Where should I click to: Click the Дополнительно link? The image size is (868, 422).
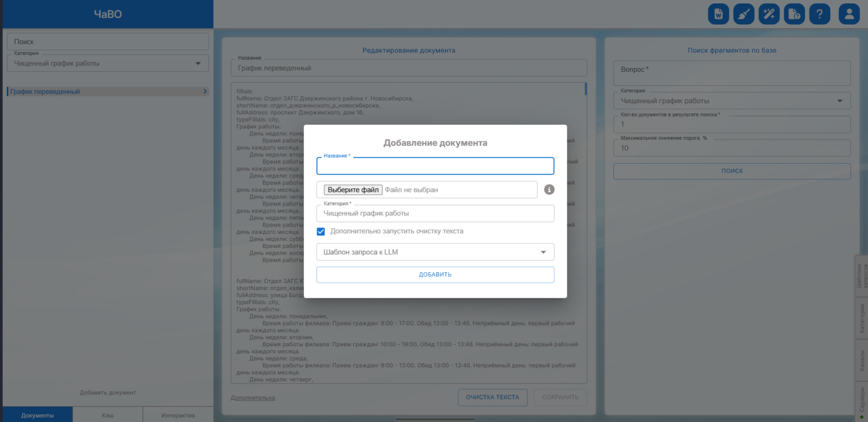(252, 398)
